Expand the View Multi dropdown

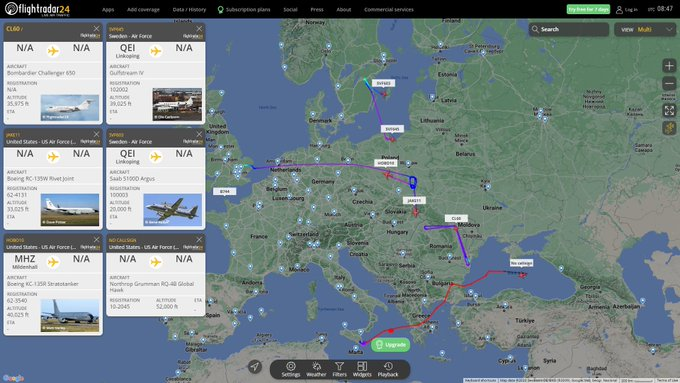coord(645,29)
